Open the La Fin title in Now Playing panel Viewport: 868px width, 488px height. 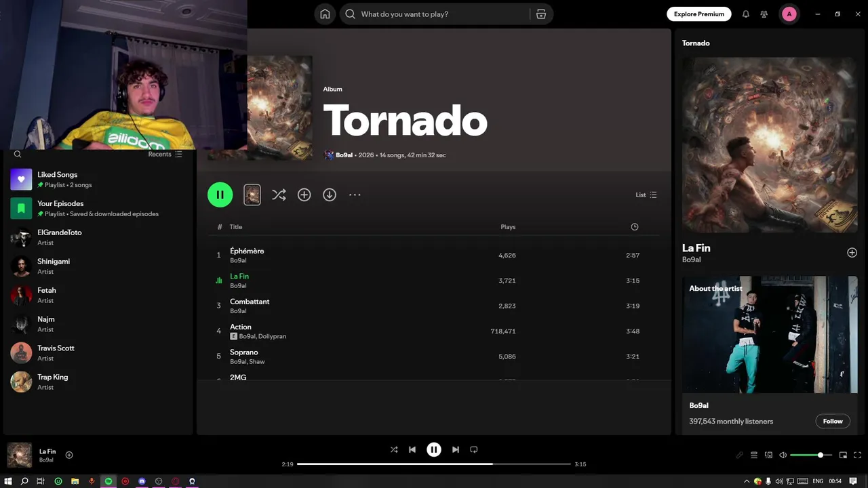(696, 248)
